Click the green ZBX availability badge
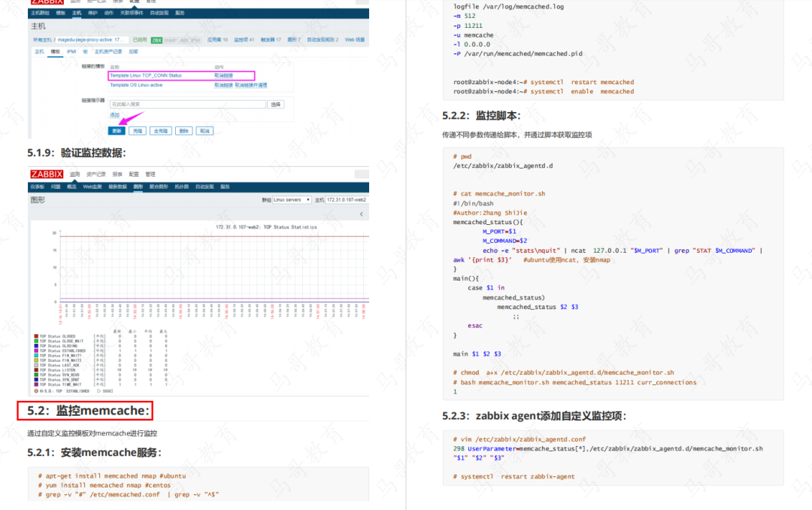This screenshot has width=812, height=510. (156, 40)
